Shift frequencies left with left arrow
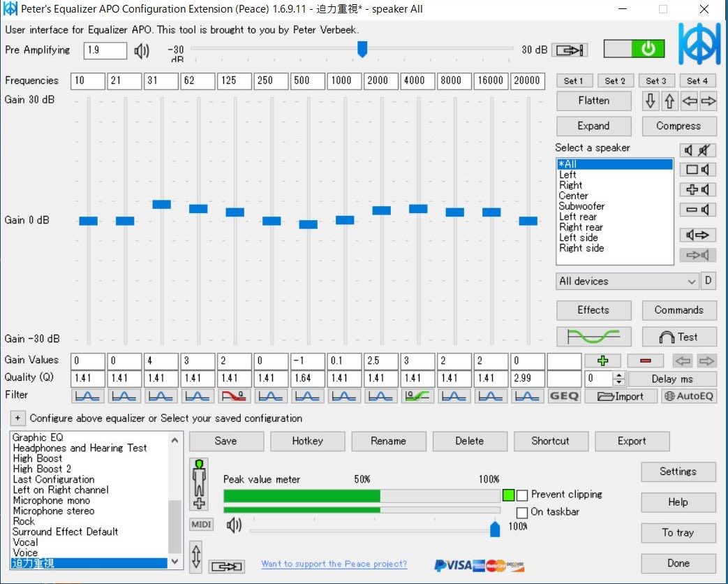Image resolution: width=728 pixels, height=584 pixels. coord(689,101)
